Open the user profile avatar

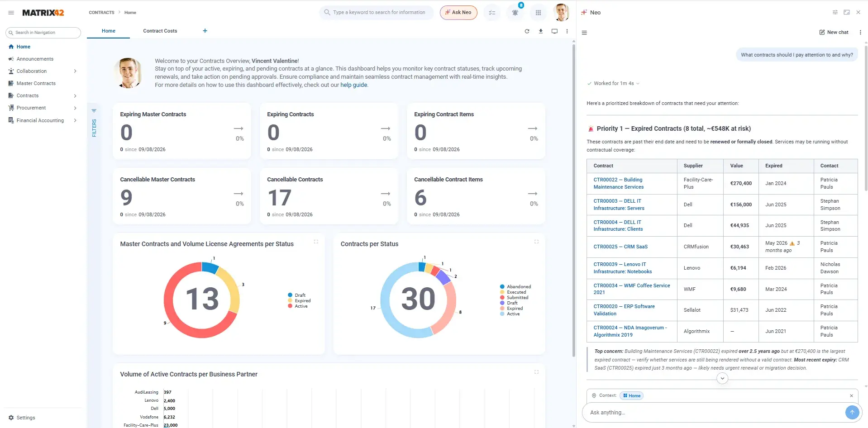click(561, 12)
